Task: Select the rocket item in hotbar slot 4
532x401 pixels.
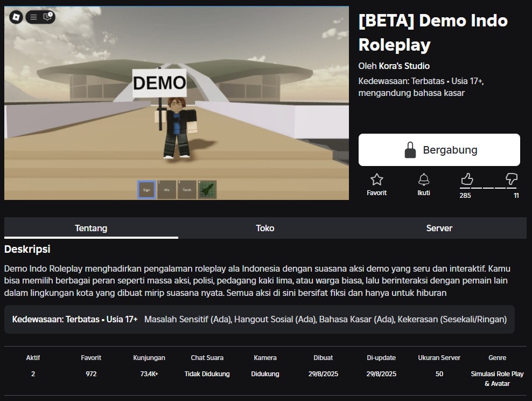Action: click(x=207, y=190)
